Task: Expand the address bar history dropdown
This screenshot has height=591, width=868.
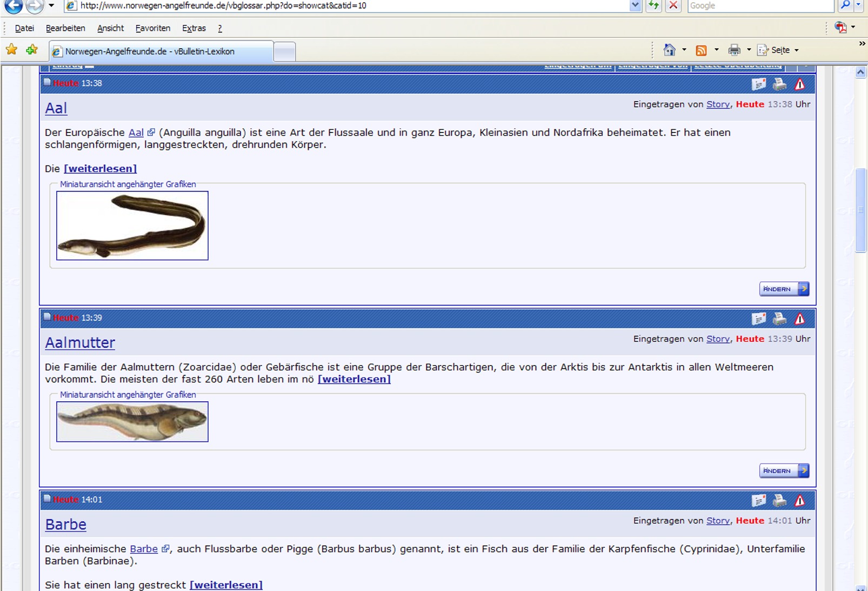Action: coord(635,5)
